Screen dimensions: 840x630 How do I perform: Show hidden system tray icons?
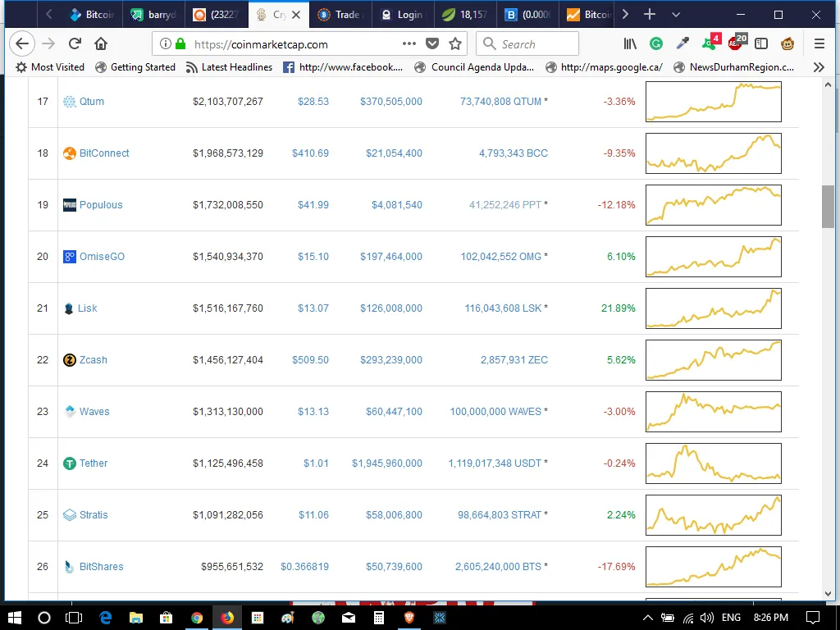[x=648, y=618]
